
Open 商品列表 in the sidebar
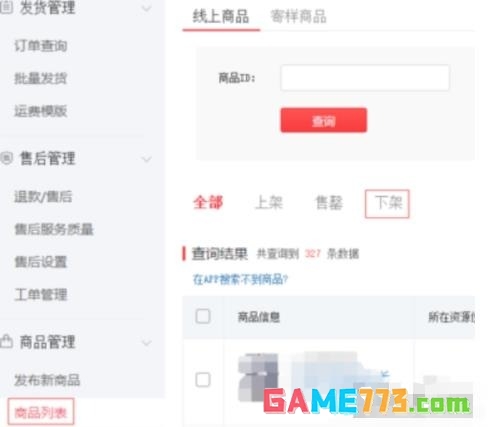[x=41, y=412]
